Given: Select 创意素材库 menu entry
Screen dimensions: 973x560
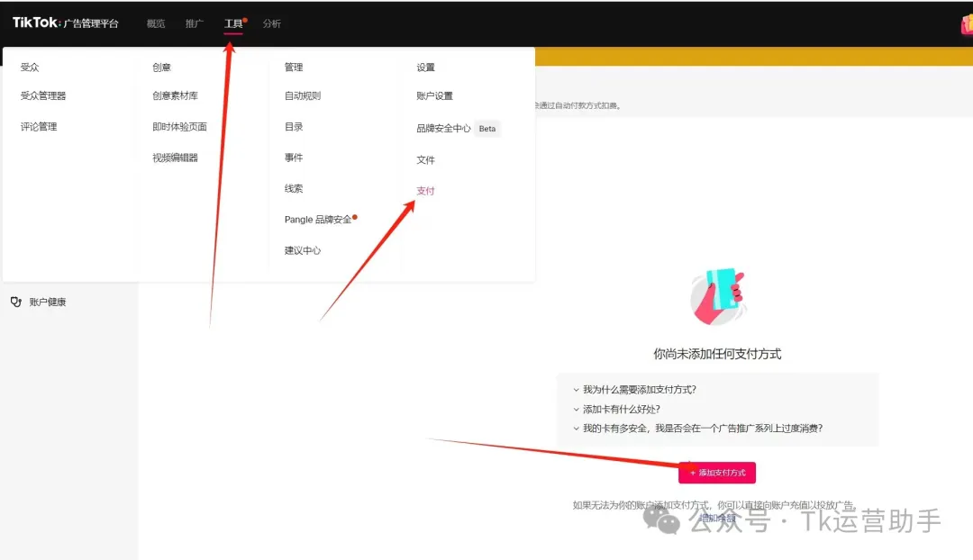Looking at the screenshot, I should click(x=175, y=95).
